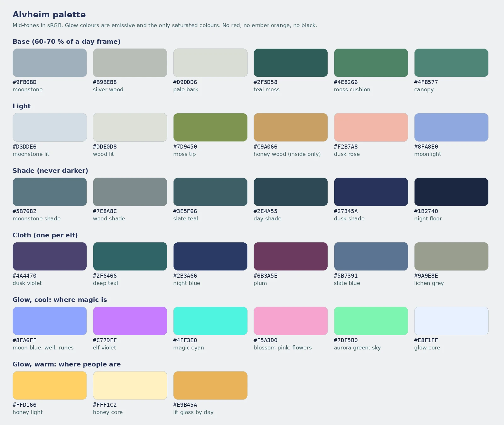Click the 'Cloth (one per elf)' heading
This screenshot has width=504, height=425.
45,235
